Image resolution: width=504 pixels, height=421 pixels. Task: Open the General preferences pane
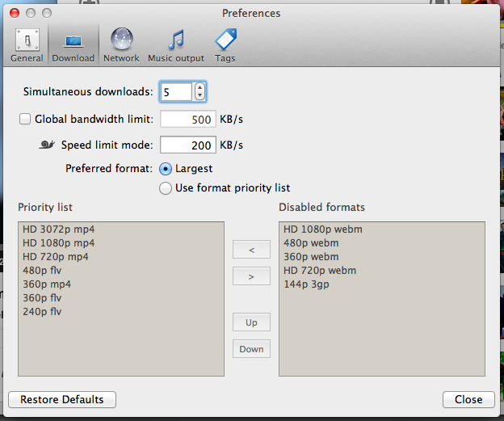point(27,44)
